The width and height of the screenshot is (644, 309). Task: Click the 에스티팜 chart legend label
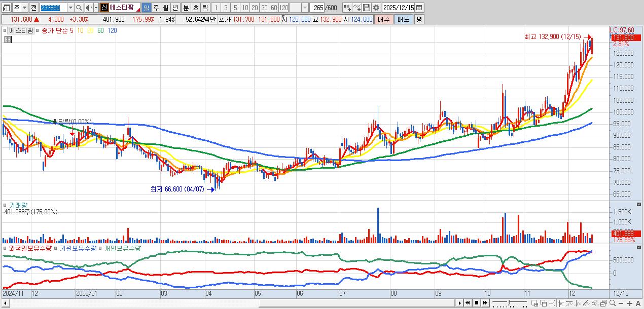[x=20, y=30]
